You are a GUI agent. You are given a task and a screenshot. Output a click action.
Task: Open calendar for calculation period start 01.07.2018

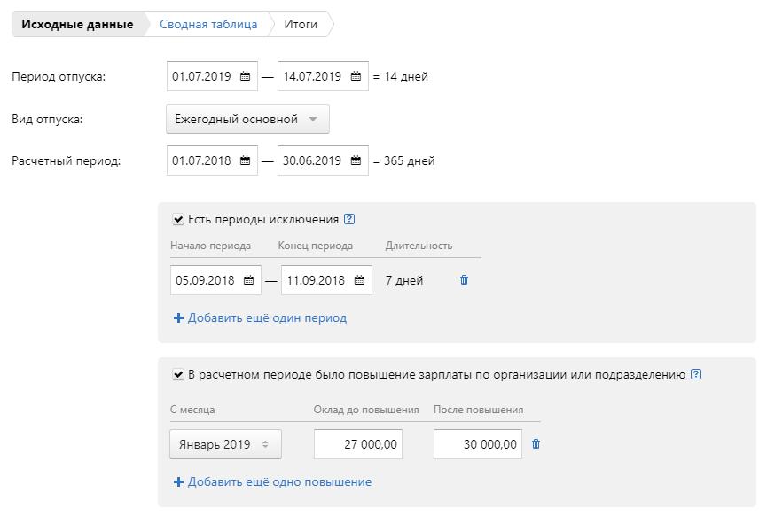(x=246, y=161)
